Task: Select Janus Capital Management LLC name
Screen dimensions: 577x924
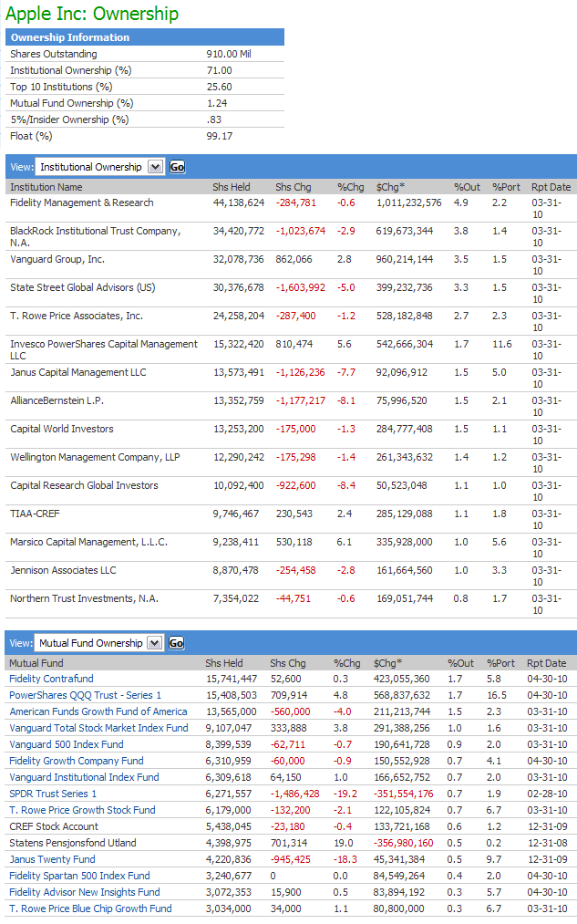Action: [78, 372]
